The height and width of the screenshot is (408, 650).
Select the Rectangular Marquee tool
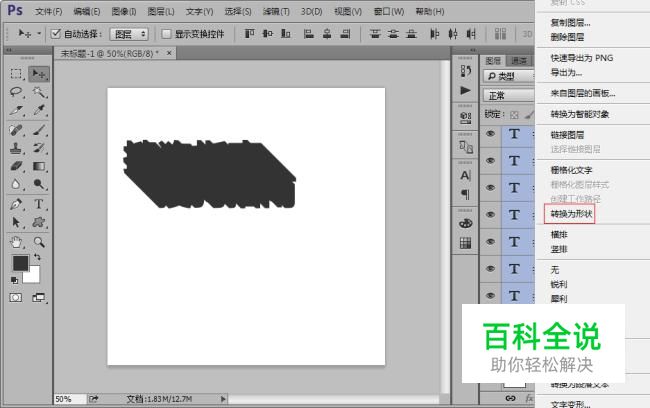tap(16, 74)
